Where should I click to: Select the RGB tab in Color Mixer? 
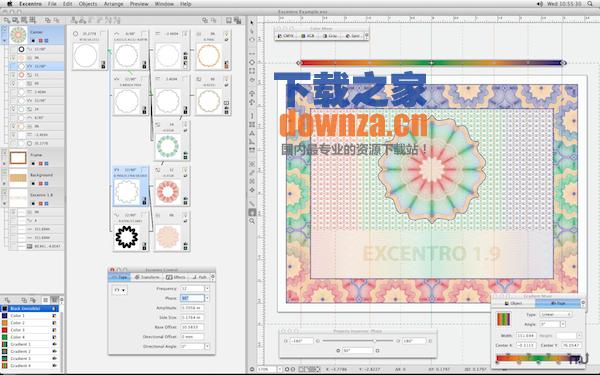coord(308,36)
